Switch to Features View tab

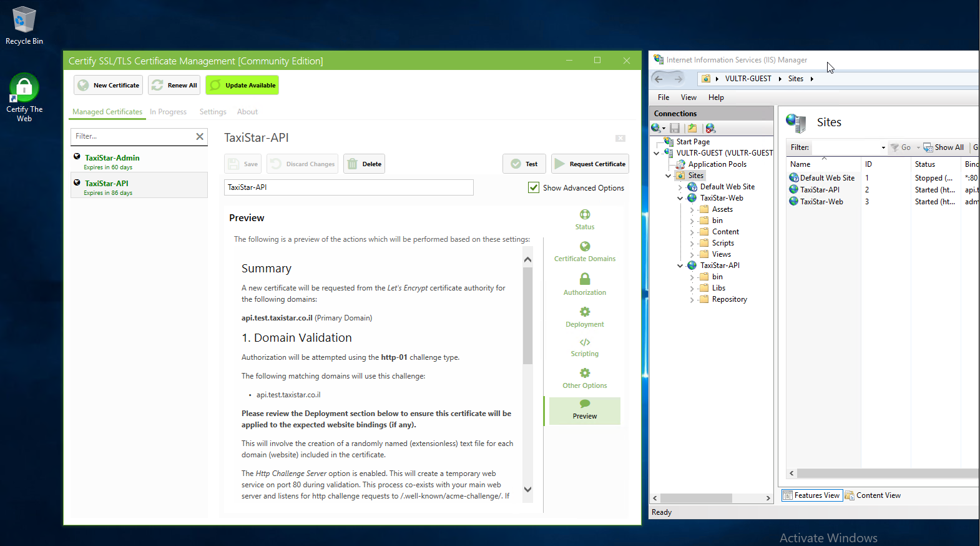click(811, 495)
